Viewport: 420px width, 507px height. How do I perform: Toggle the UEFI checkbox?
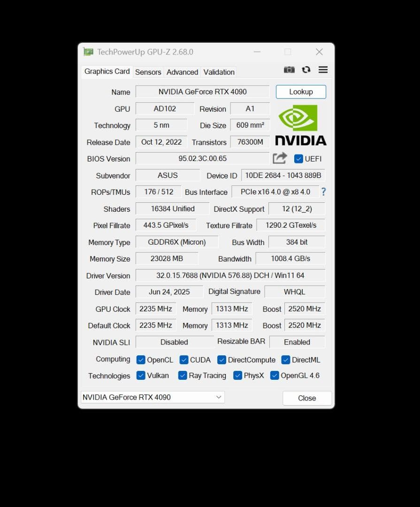[298, 159]
